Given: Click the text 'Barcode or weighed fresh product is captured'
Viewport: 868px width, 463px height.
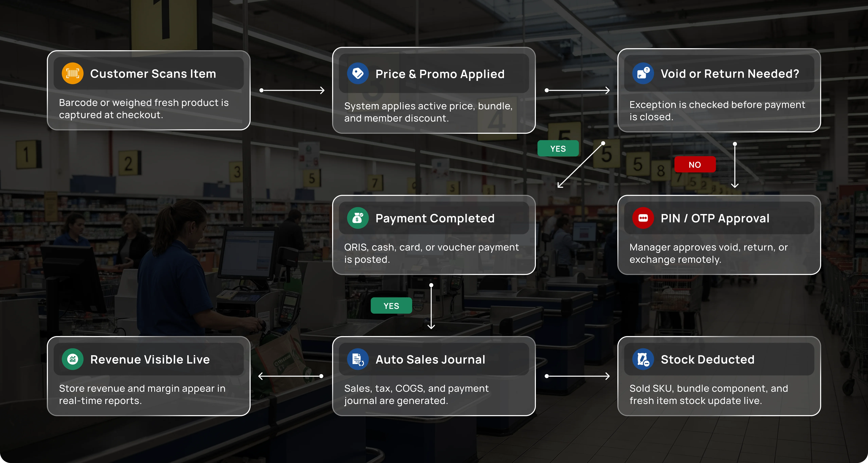Looking at the screenshot, I should tap(144, 108).
